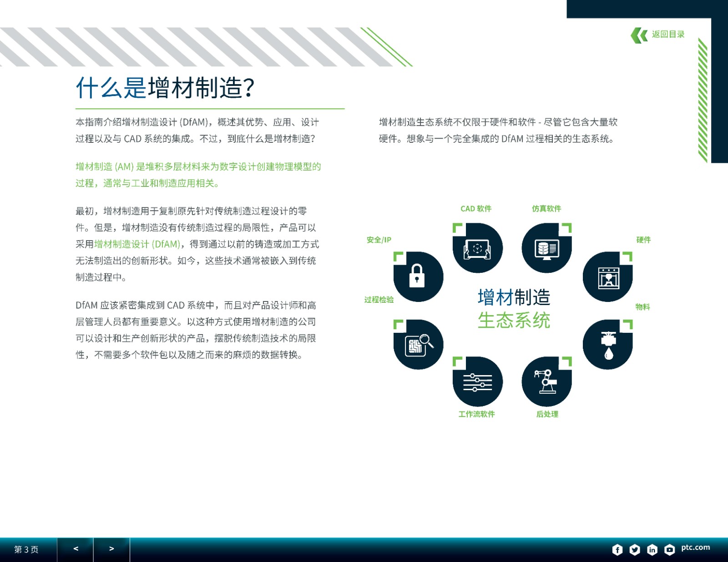Click the 工作流软件 sliders icon

477,381
